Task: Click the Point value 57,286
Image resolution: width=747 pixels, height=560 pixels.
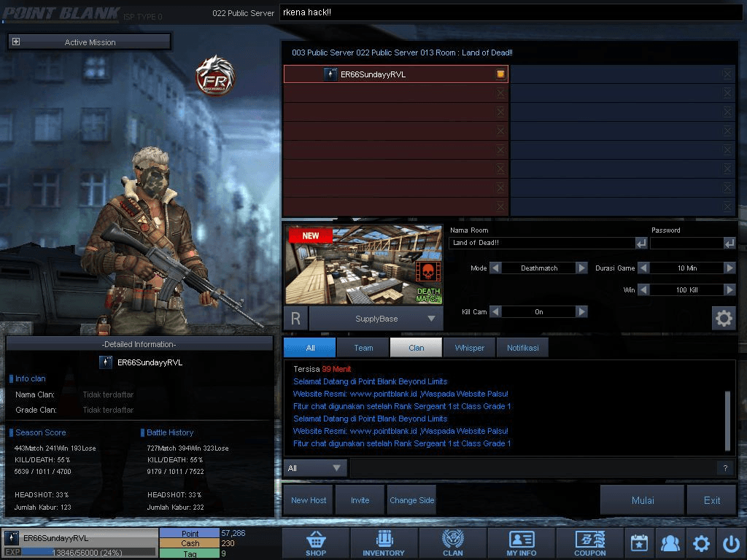Action: [233, 533]
